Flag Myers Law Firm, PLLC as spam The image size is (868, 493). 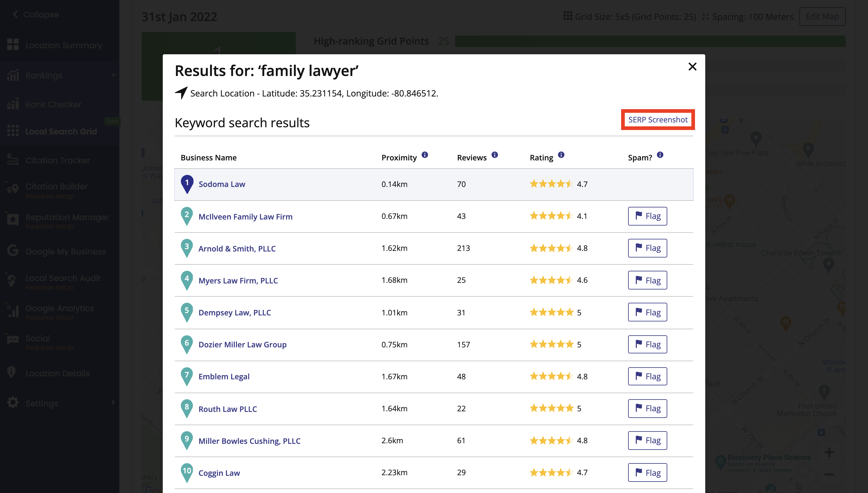click(x=647, y=280)
